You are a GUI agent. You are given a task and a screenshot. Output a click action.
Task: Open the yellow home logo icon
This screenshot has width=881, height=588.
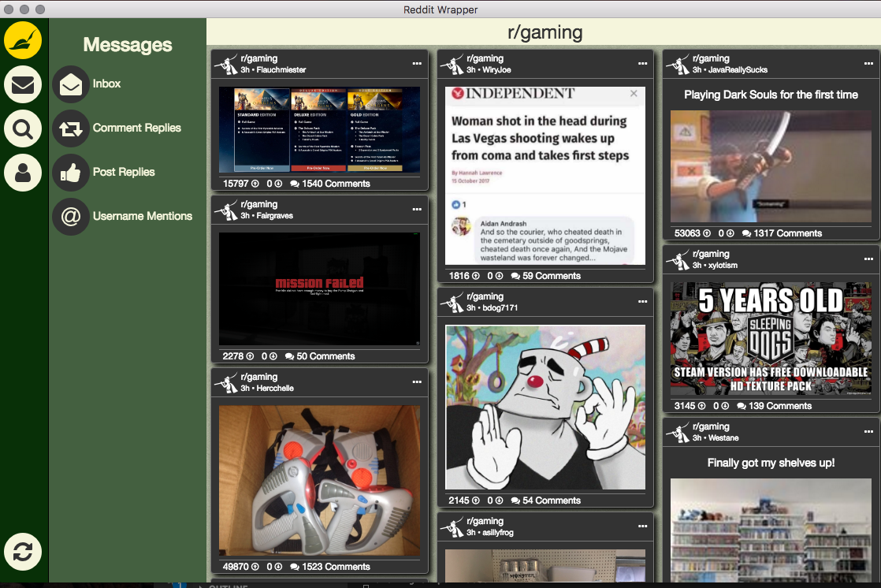click(23, 40)
